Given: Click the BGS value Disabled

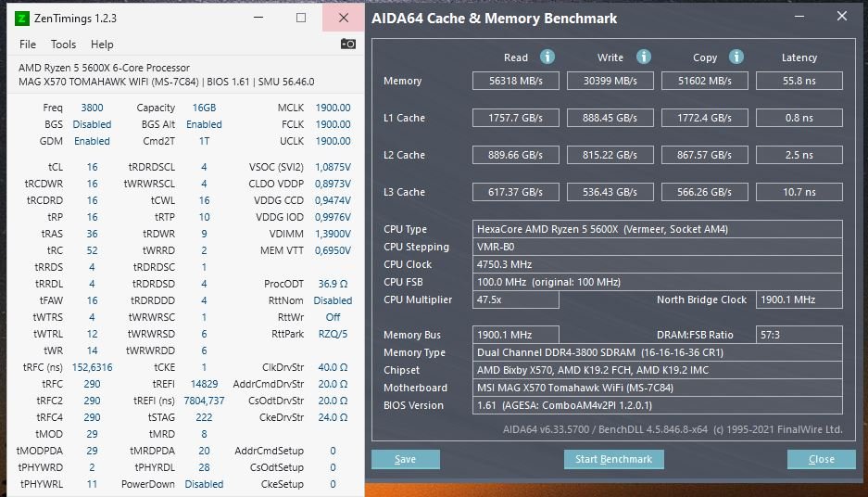Looking at the screenshot, I should (x=92, y=124).
